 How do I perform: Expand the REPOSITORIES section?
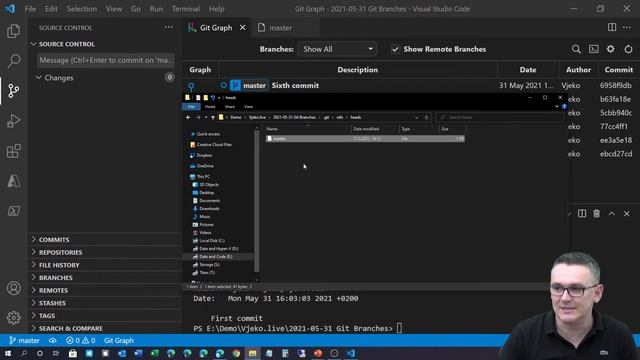click(60, 252)
